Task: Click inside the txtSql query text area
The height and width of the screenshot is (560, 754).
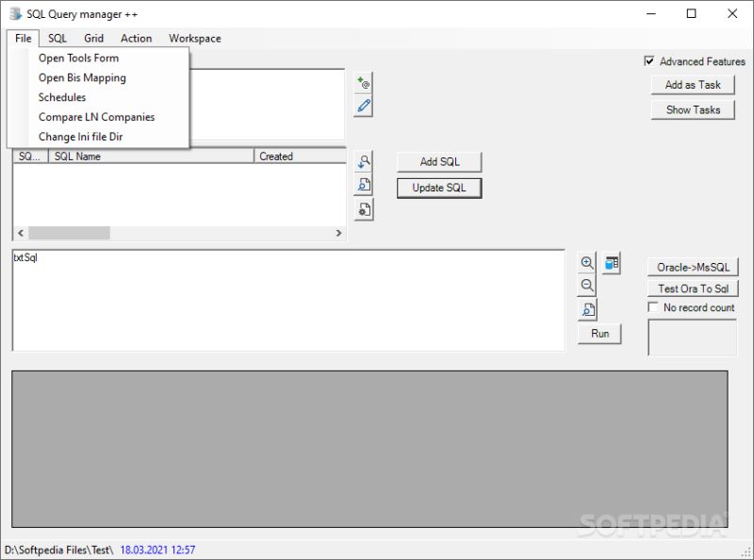Action: coord(283,297)
